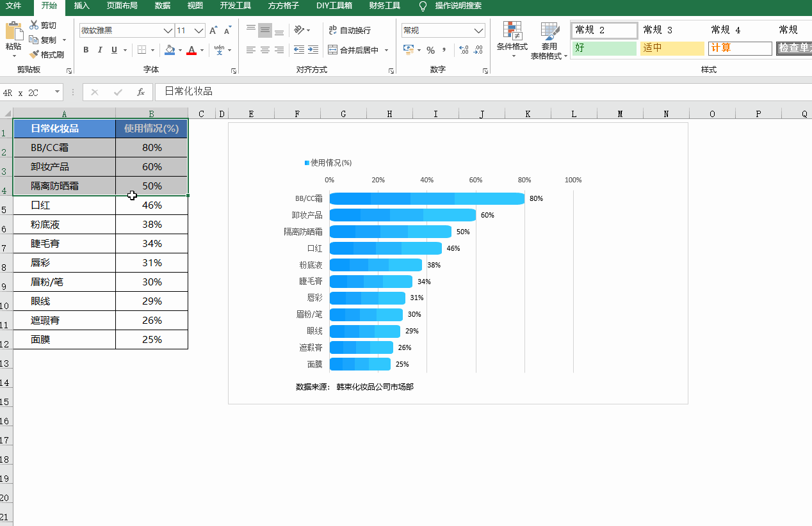Screen dimensions: 812x526
Task: Enable Wrap Text (自动换行)
Action: [350, 30]
